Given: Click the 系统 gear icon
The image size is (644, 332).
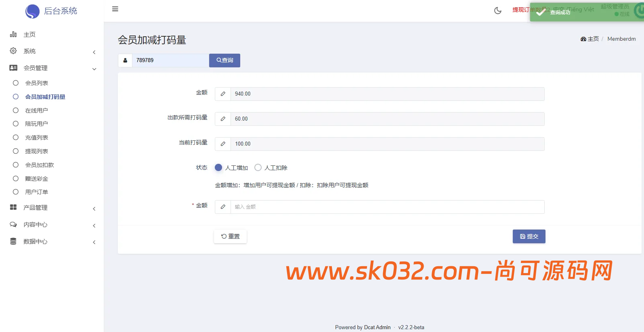Looking at the screenshot, I should click(x=13, y=51).
